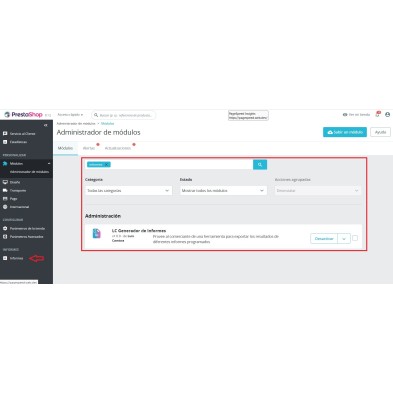Open Internacional globe icon in sidebar
This screenshot has width=393, height=393.
5,207
